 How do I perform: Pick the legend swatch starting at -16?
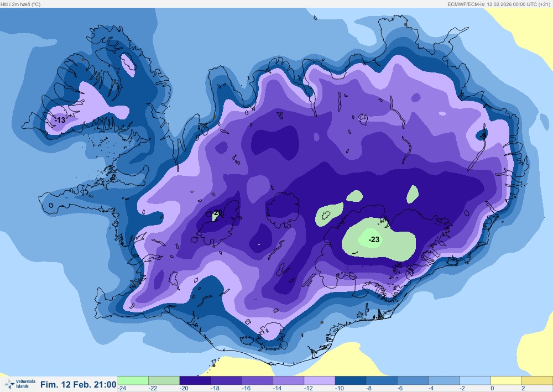[258, 380]
